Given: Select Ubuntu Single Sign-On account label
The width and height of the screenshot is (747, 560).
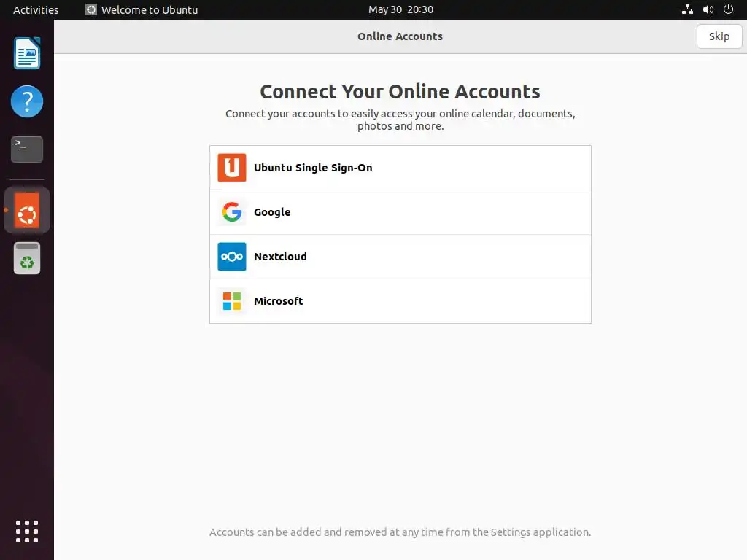Looking at the screenshot, I should pos(313,168).
